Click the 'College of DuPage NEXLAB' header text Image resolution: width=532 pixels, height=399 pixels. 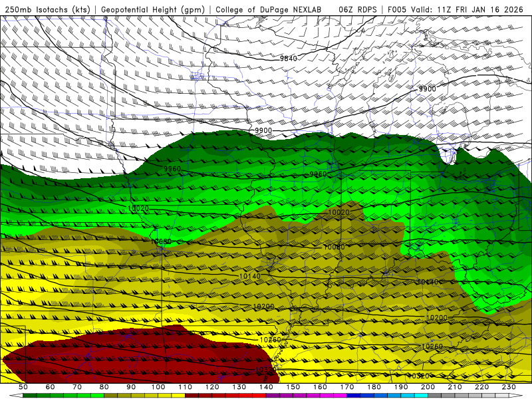[x=268, y=9]
